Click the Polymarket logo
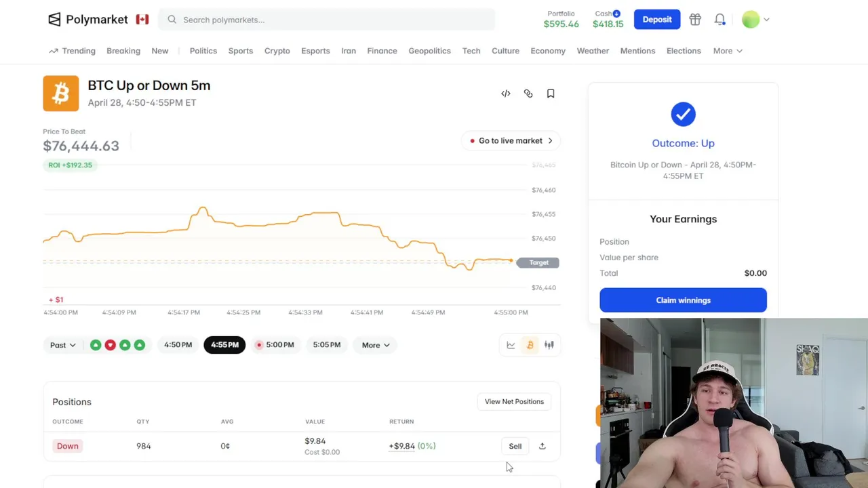Image resolution: width=868 pixels, height=488 pixels. pyautogui.click(x=88, y=20)
